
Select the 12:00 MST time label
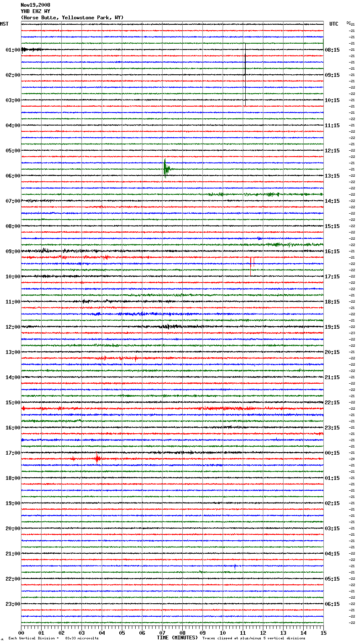[13, 327]
